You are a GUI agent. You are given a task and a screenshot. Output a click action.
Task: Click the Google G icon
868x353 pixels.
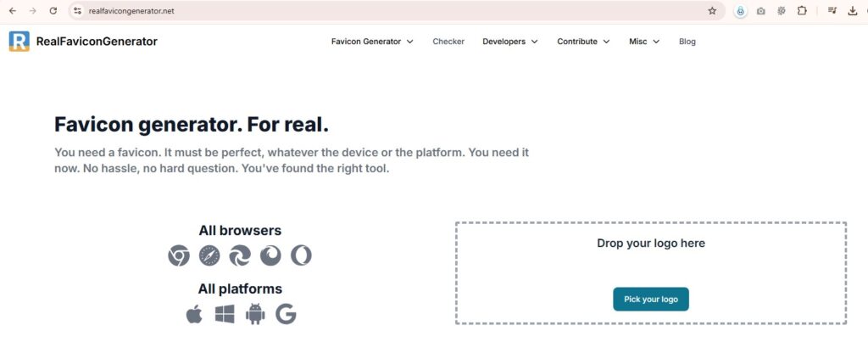[x=286, y=315]
